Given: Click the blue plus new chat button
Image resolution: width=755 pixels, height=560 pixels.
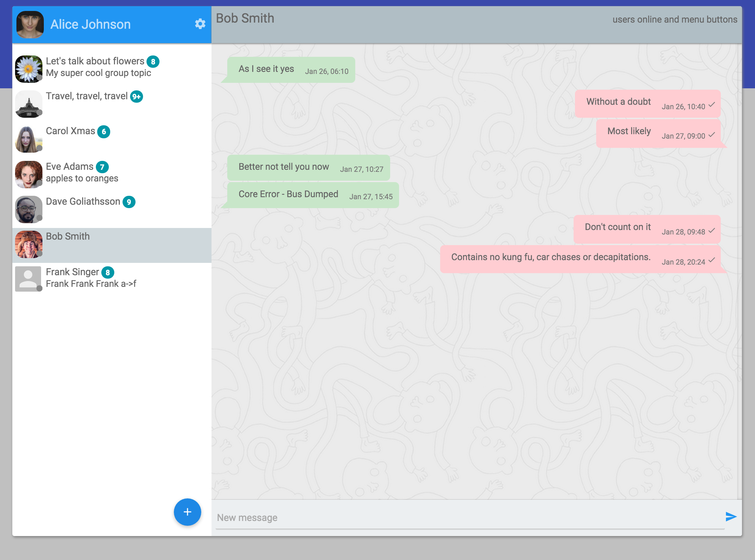Looking at the screenshot, I should [x=187, y=512].
